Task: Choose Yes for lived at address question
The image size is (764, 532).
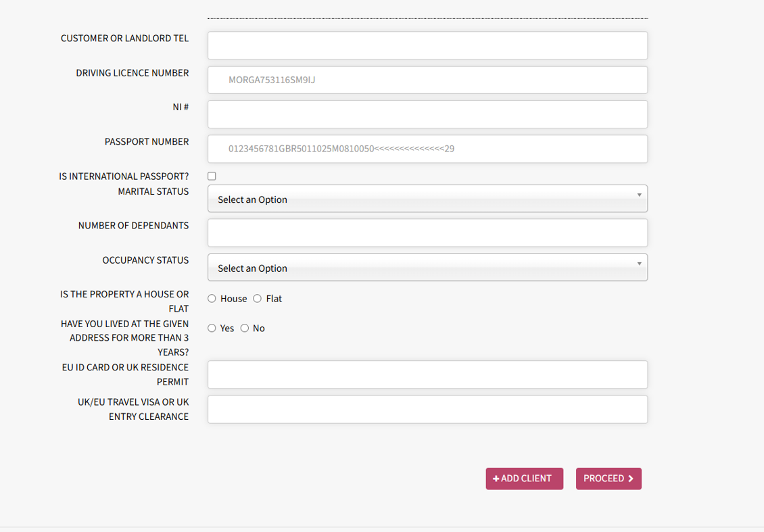Action: pyautogui.click(x=212, y=328)
